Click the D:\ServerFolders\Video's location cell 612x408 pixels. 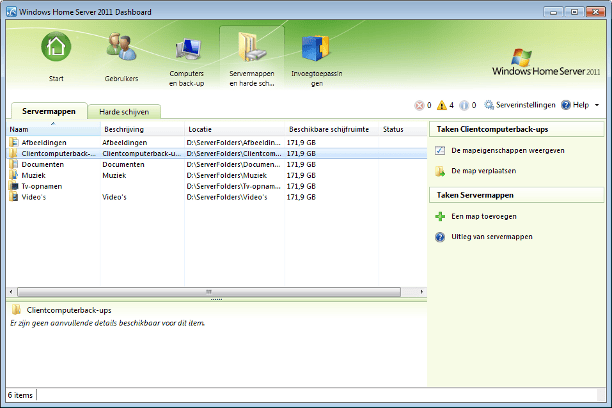227,197
